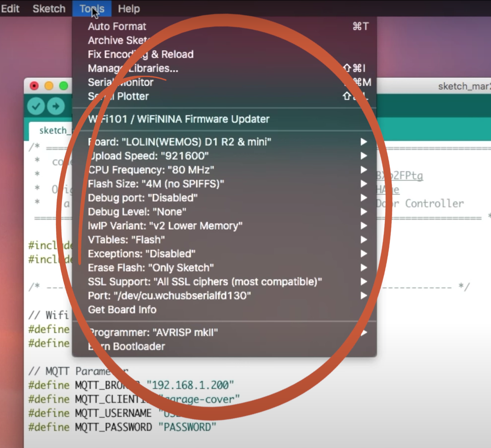The width and height of the screenshot is (491, 448).
Task: Click the "192.168.1.200" broker address in code
Action: 190,385
